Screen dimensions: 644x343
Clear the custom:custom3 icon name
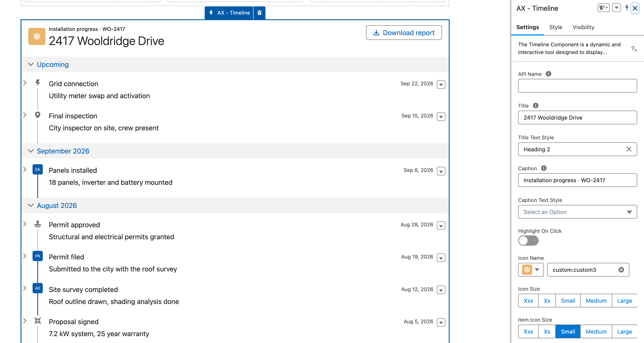coord(621,270)
